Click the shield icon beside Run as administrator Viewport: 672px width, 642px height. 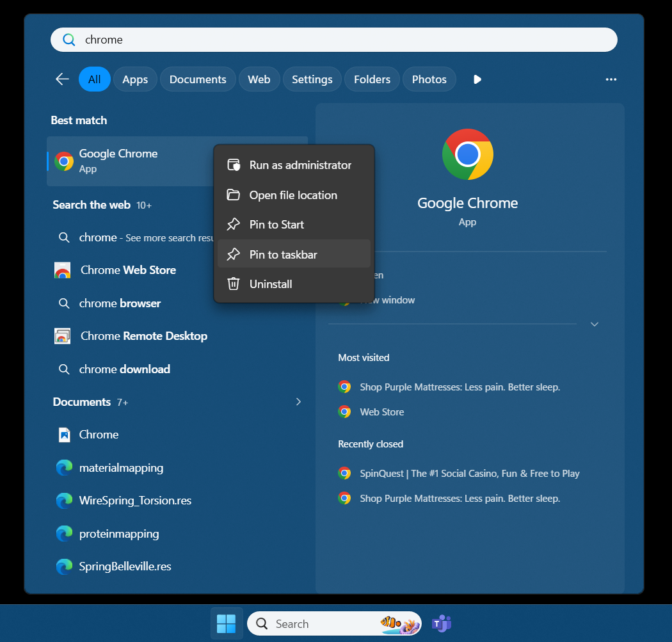[x=234, y=165]
